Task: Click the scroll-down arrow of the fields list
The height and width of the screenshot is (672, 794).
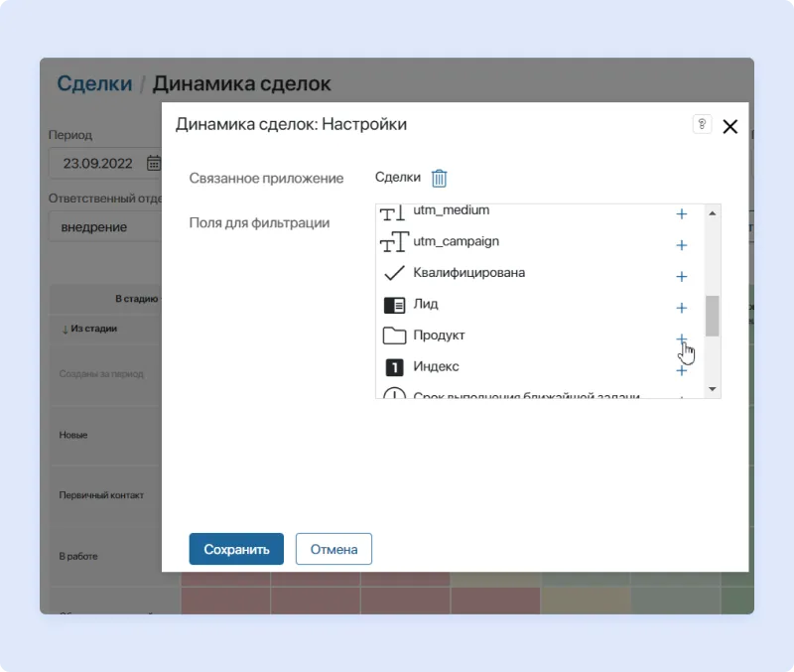Action: (x=711, y=389)
